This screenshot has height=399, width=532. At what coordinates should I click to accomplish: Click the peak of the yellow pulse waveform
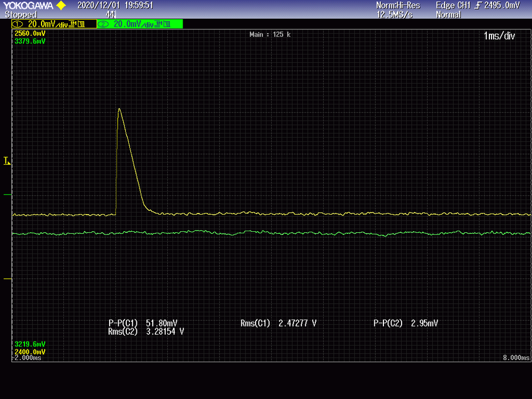click(119, 109)
